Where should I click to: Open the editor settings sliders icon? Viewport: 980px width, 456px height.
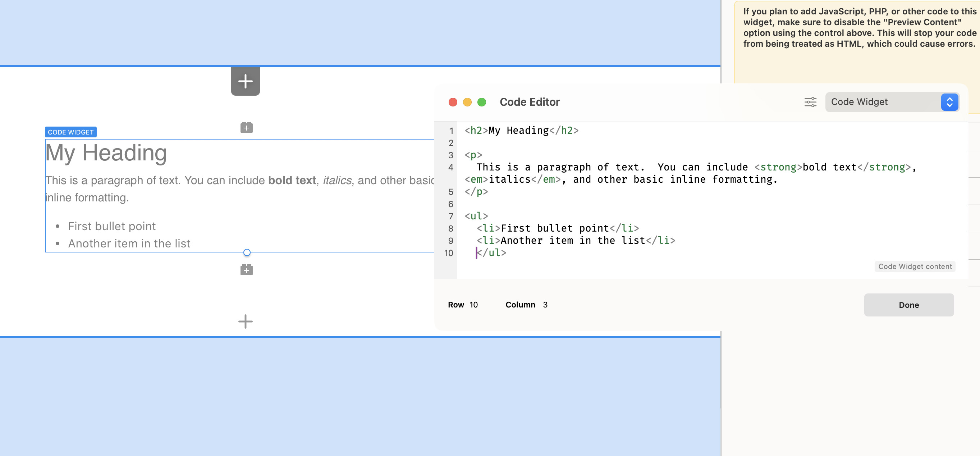810,102
